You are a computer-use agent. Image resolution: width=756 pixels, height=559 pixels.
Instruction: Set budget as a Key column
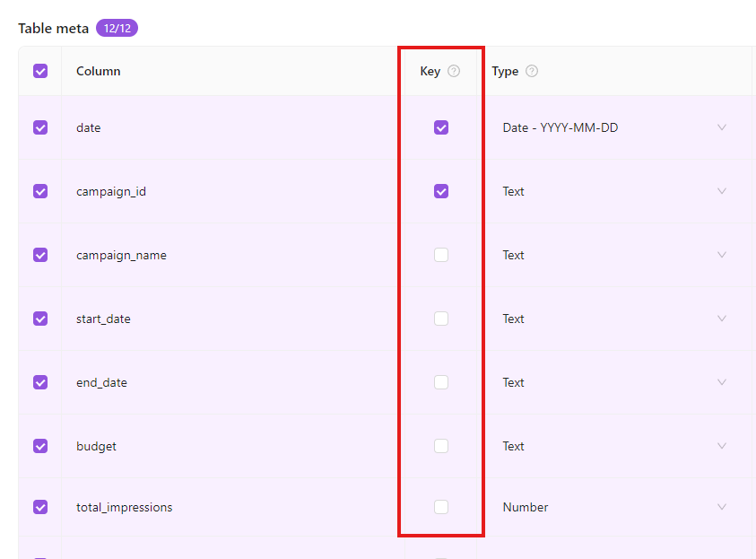(x=440, y=446)
